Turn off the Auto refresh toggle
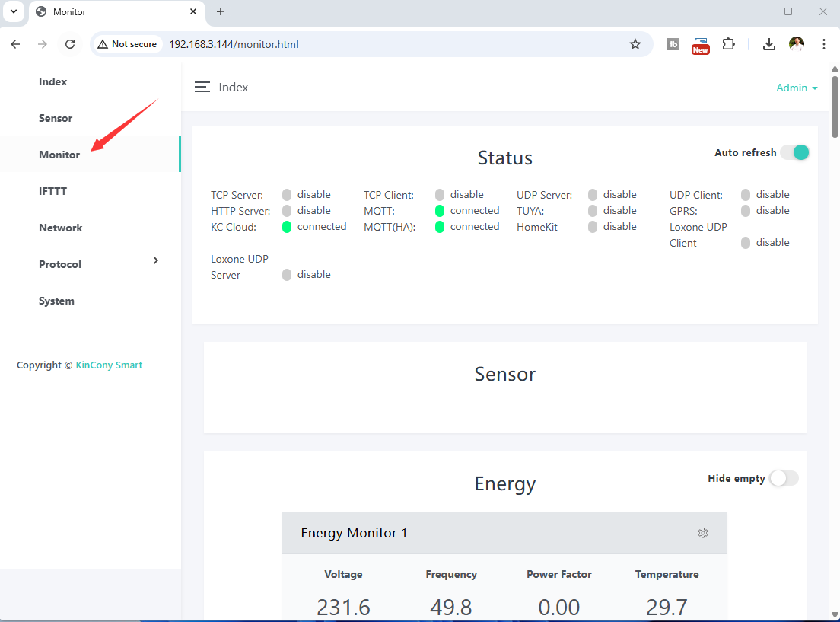840x622 pixels. coord(794,152)
